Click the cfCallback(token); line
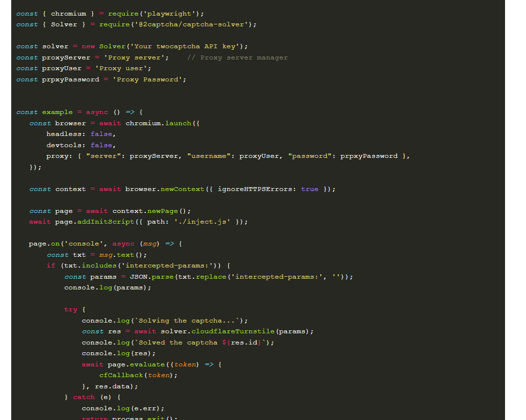 [x=138, y=376]
